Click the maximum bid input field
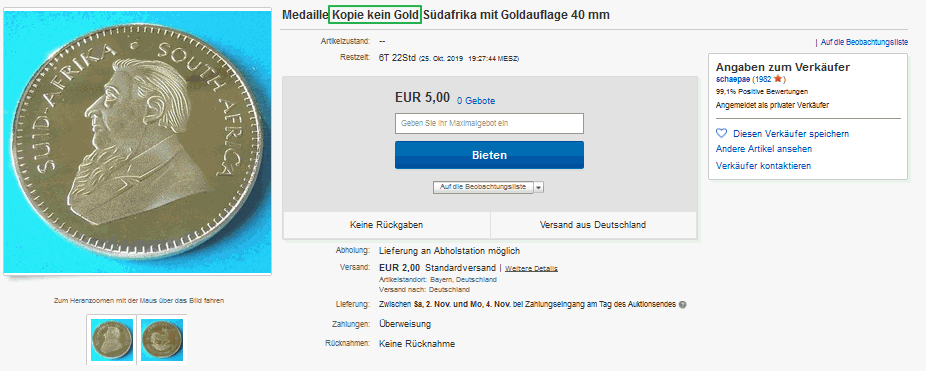 click(x=489, y=123)
